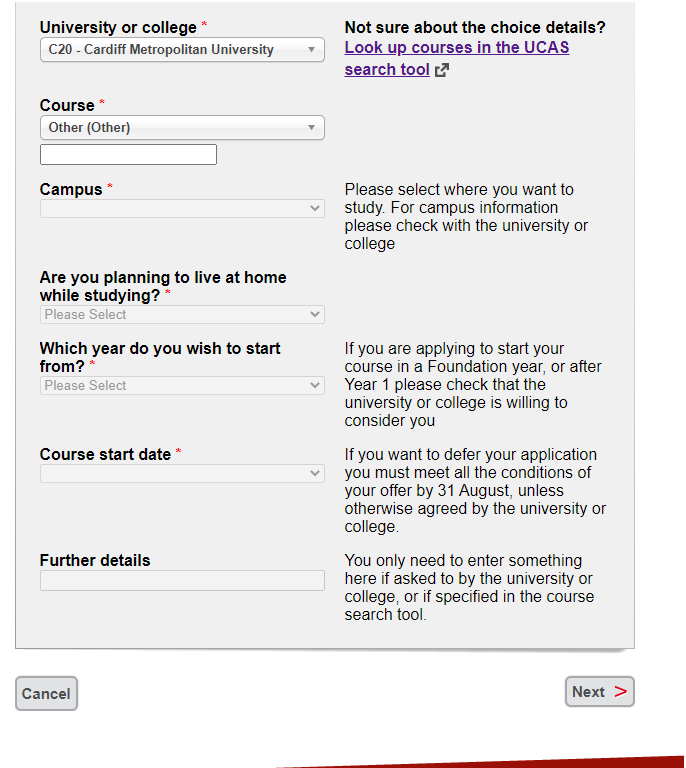Click the external link icon beside UCAS search tool

tap(442, 70)
